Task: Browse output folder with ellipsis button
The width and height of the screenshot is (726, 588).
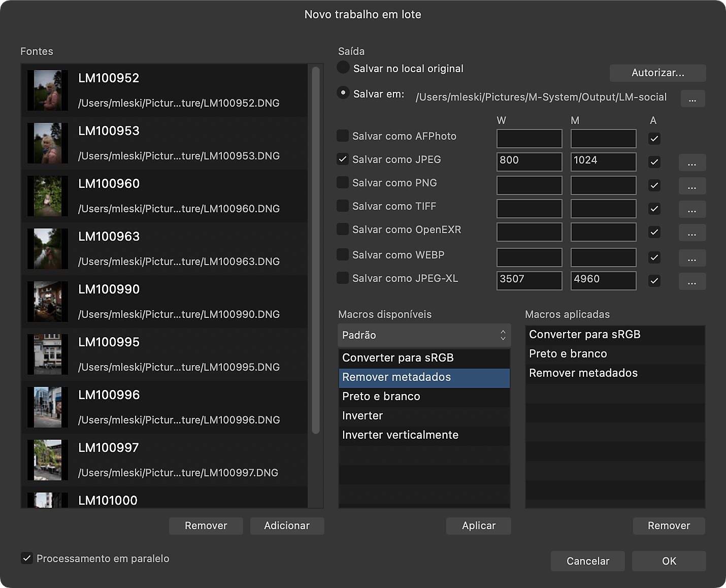Action: (692, 99)
